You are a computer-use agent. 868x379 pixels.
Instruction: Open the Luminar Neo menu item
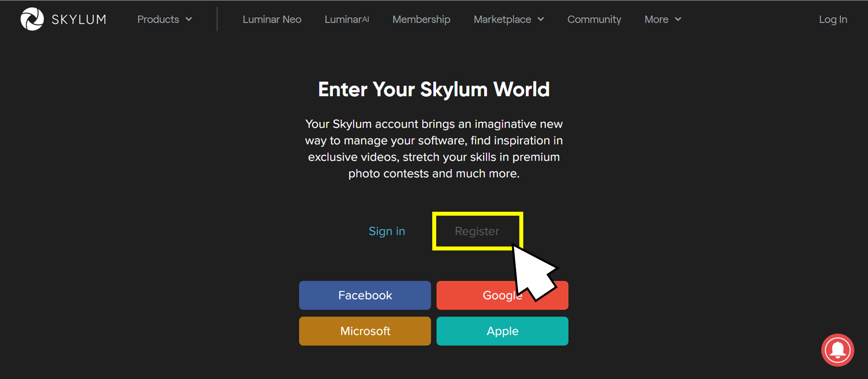pos(272,19)
